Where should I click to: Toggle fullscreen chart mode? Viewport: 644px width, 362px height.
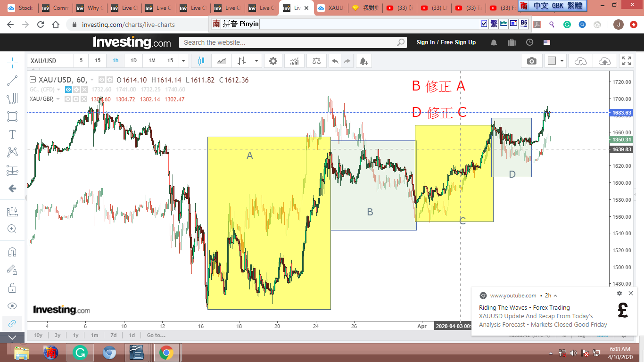point(626,61)
